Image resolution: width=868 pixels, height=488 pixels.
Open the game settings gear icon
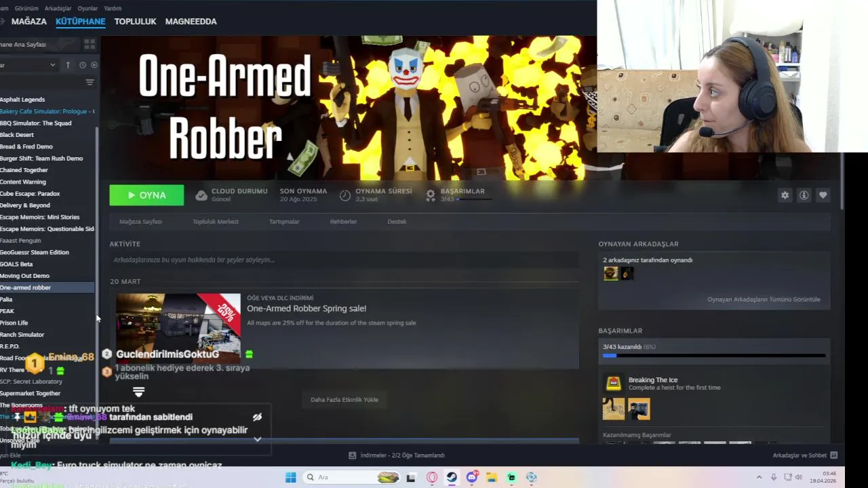coord(785,195)
